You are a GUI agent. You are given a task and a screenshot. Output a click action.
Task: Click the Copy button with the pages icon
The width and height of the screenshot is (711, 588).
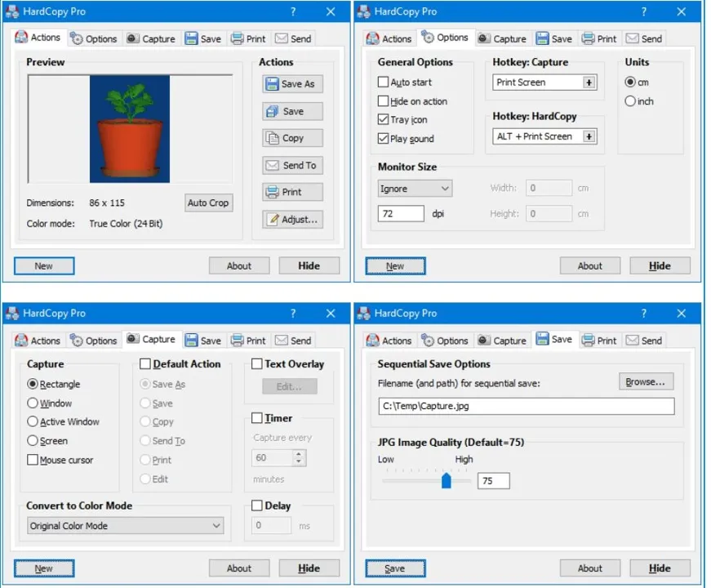(x=292, y=138)
